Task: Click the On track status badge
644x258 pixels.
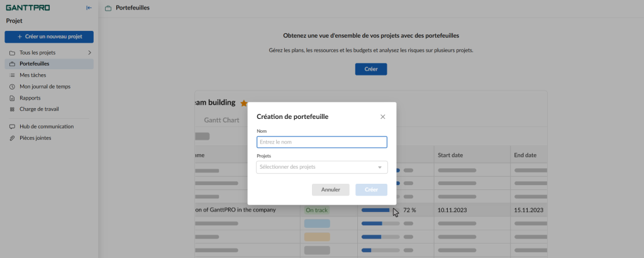Action: tap(317, 210)
